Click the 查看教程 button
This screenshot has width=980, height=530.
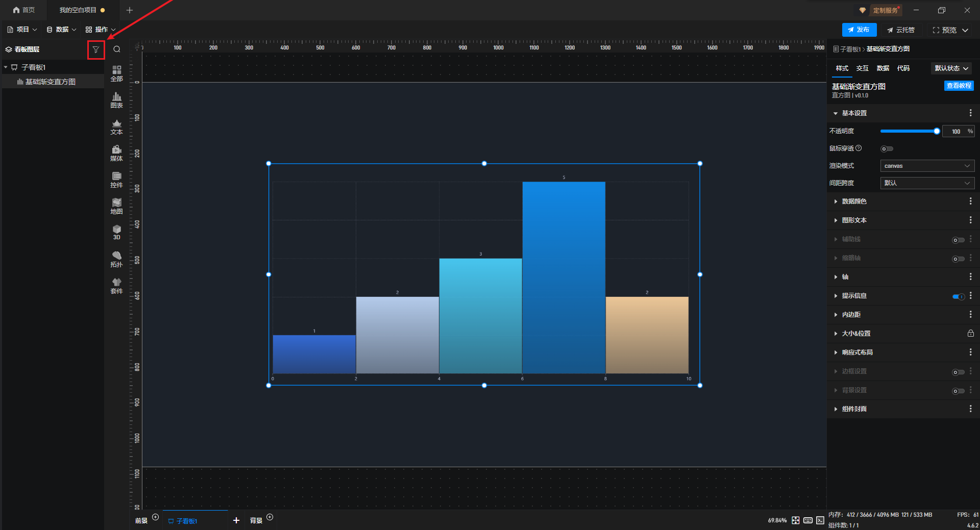click(x=959, y=86)
